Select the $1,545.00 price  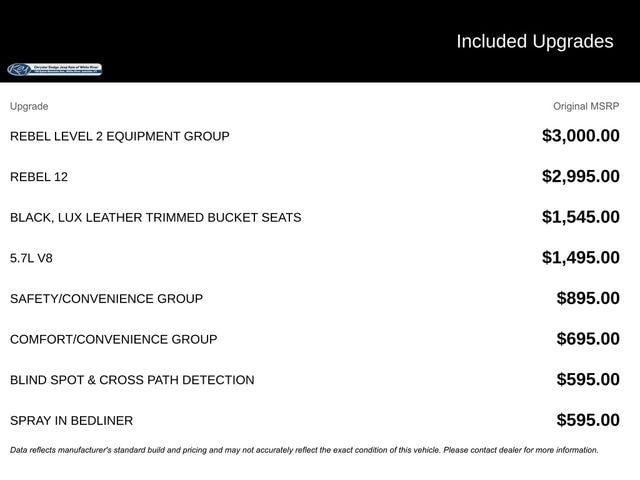tap(580, 217)
